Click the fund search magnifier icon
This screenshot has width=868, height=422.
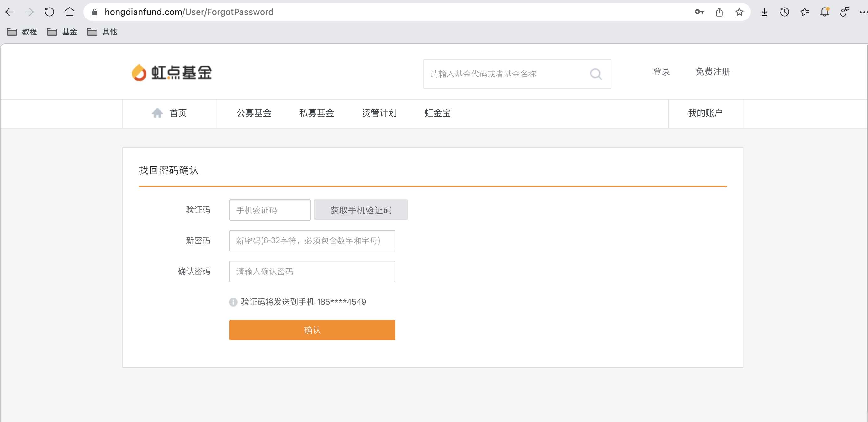pyautogui.click(x=596, y=74)
